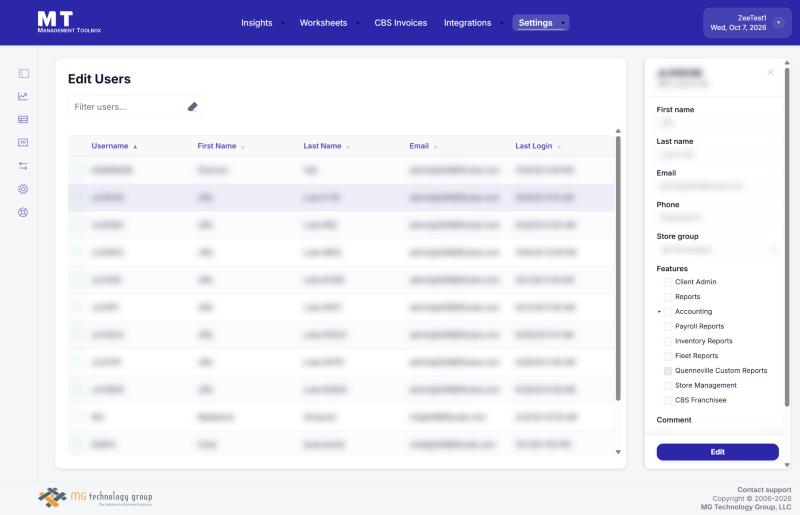Click details panel scroll-down arrow
This screenshot has height=515, width=800.
tap(787, 465)
